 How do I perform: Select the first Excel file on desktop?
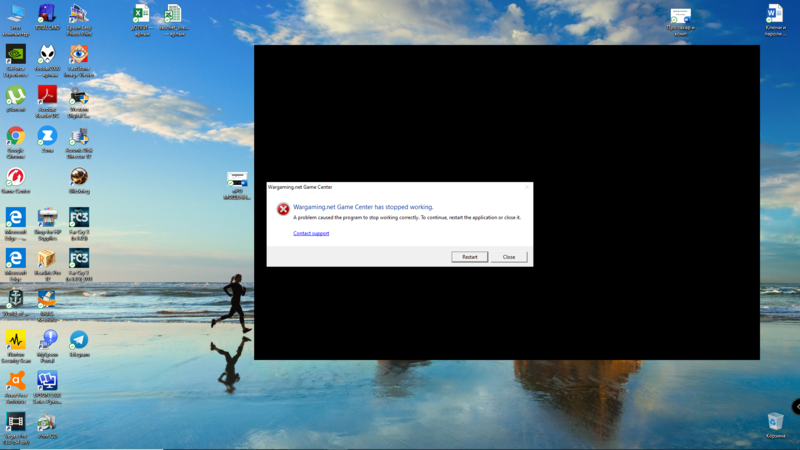click(x=141, y=14)
